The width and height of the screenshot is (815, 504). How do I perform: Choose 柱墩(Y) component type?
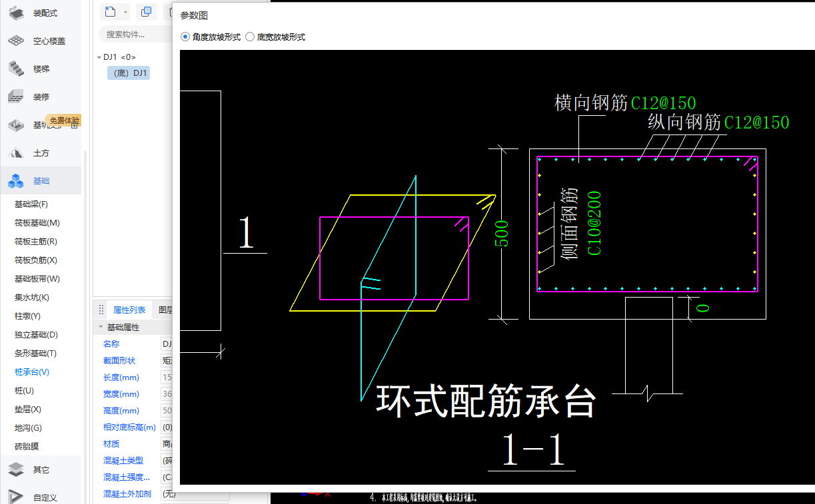pyautogui.click(x=27, y=316)
